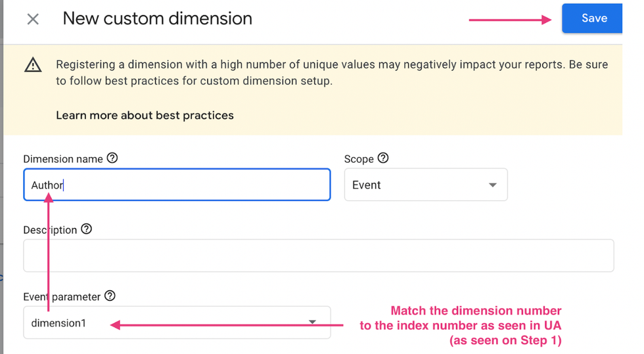Click the warning triangle icon

(33, 65)
